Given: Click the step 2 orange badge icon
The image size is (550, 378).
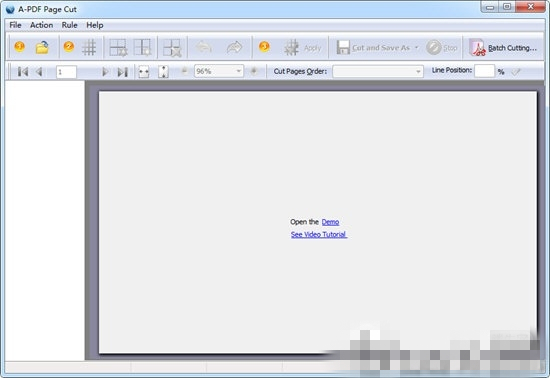Looking at the screenshot, I should click(69, 47).
